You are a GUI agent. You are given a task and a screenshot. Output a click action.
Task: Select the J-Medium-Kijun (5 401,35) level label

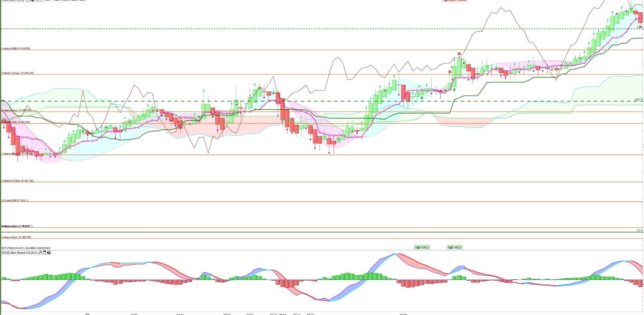coord(17,181)
